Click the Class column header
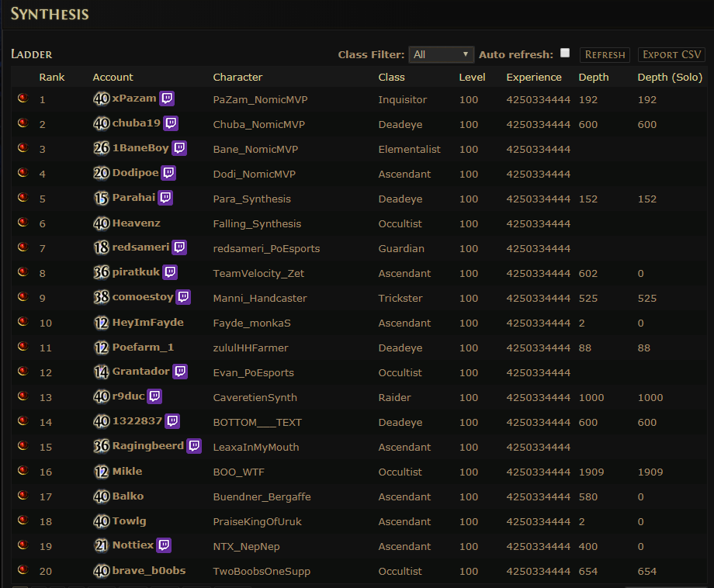This screenshot has height=588, width=714. [x=392, y=78]
